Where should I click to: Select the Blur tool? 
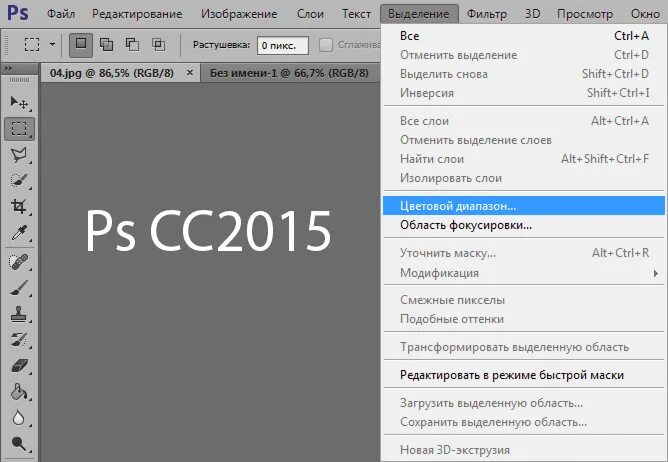coord(19,418)
